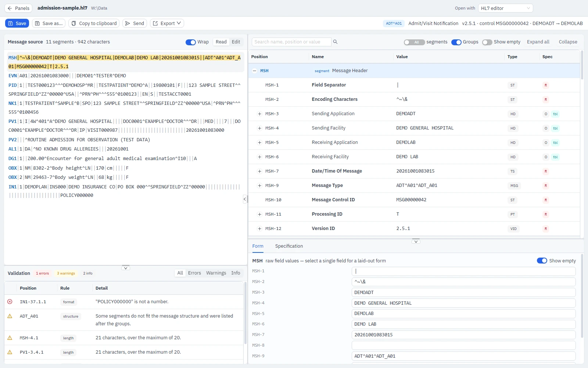Go back to Panels
The width and height of the screenshot is (588, 368).
pos(18,8)
